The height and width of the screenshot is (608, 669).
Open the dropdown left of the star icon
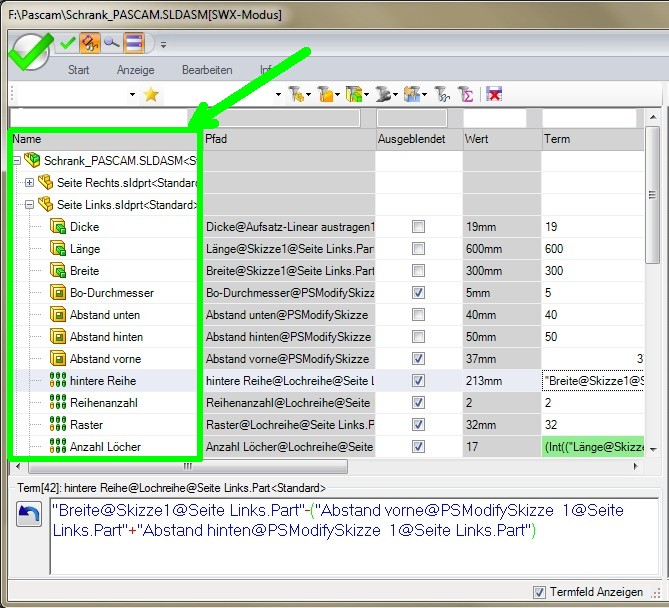(x=132, y=95)
